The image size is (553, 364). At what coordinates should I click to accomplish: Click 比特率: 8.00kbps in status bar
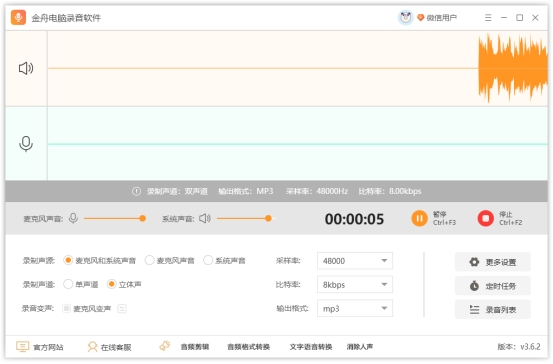tap(390, 191)
